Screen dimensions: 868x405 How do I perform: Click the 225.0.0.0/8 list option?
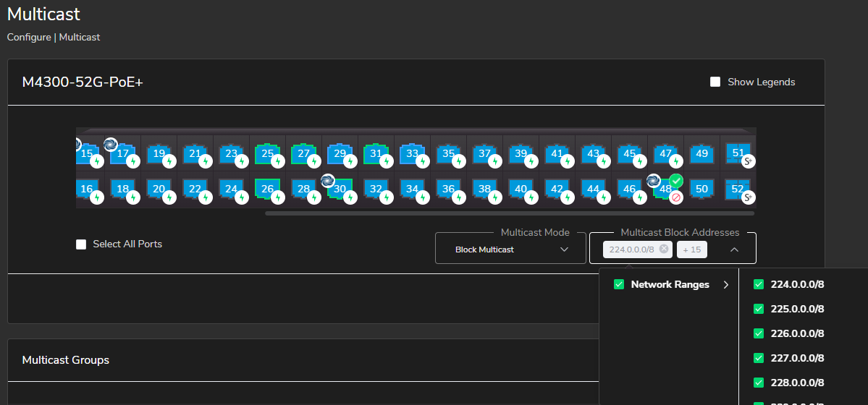click(797, 309)
